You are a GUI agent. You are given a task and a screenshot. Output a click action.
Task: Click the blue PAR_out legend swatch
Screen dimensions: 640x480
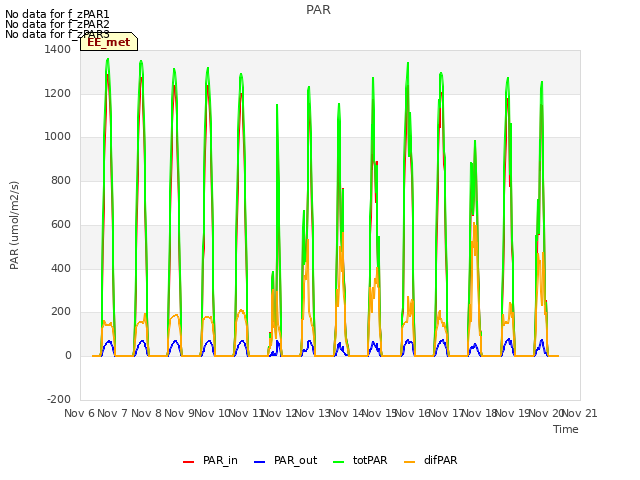click(x=259, y=462)
